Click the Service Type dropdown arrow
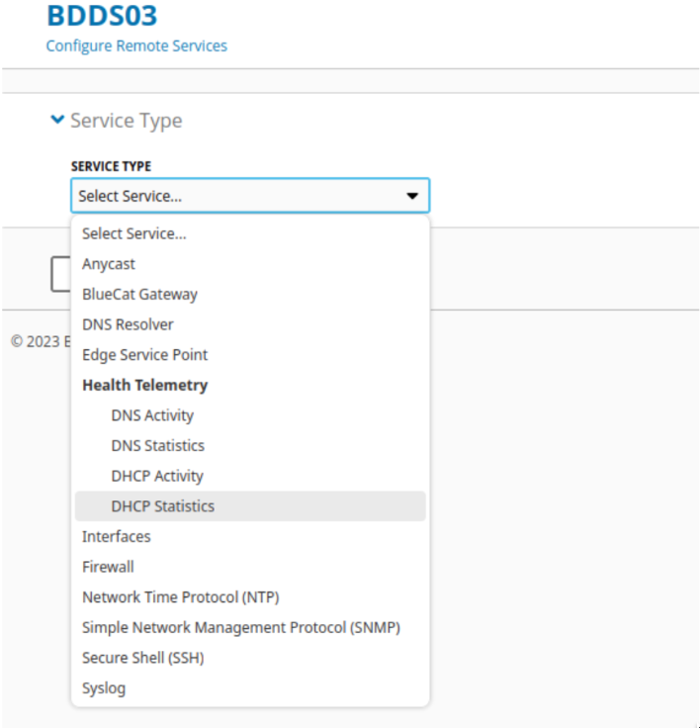700x728 pixels. click(x=411, y=196)
